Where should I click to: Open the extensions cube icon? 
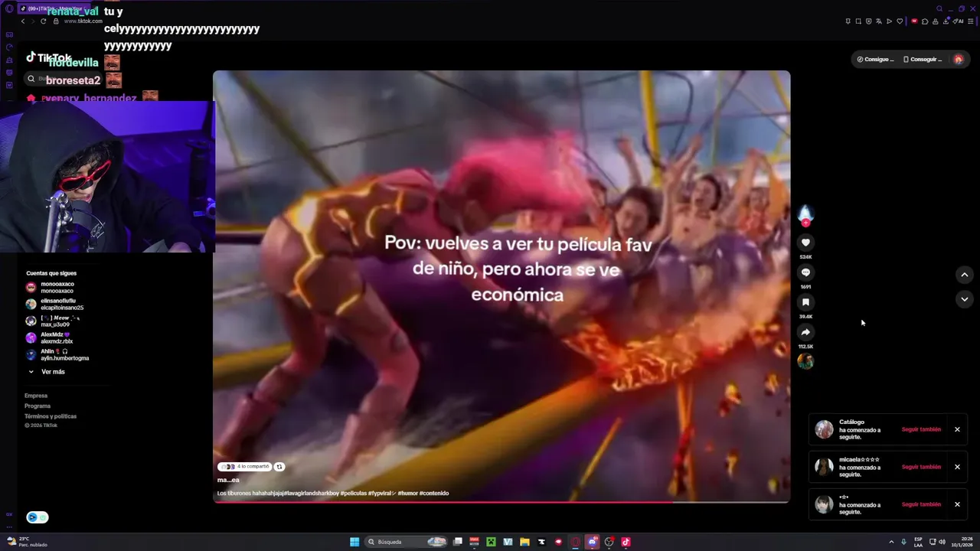(925, 21)
